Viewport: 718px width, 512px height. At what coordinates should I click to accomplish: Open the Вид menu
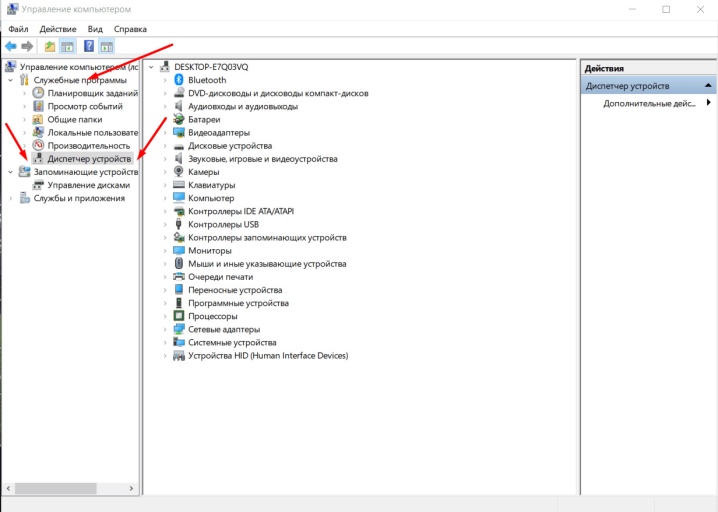(x=95, y=29)
